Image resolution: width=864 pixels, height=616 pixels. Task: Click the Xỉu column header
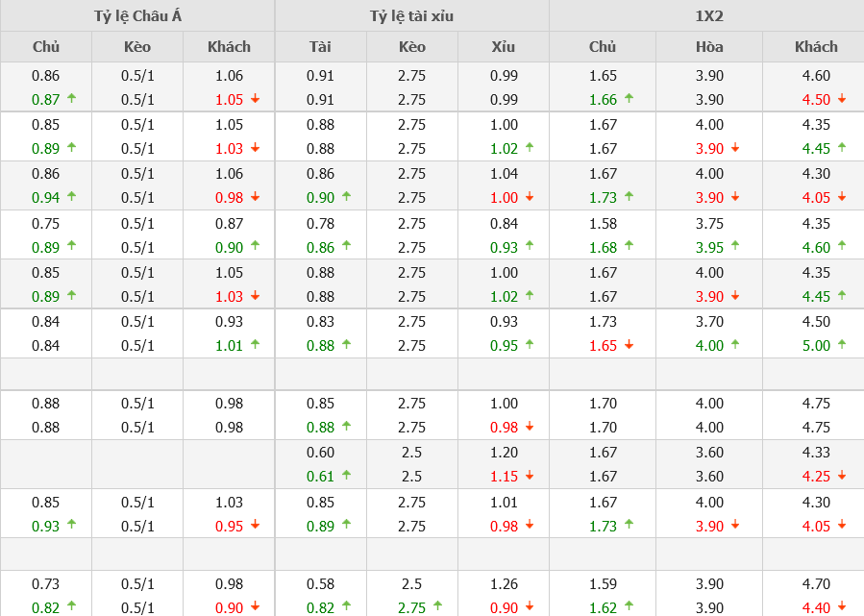(x=504, y=46)
